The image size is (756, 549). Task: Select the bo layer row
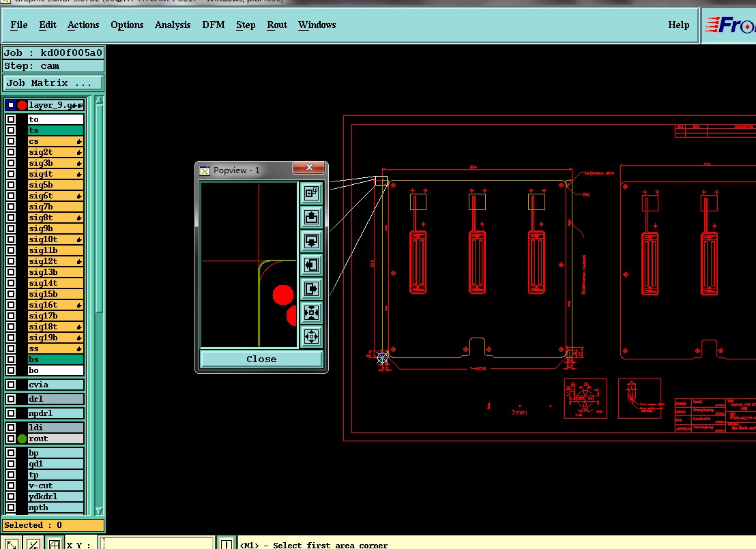(x=55, y=370)
